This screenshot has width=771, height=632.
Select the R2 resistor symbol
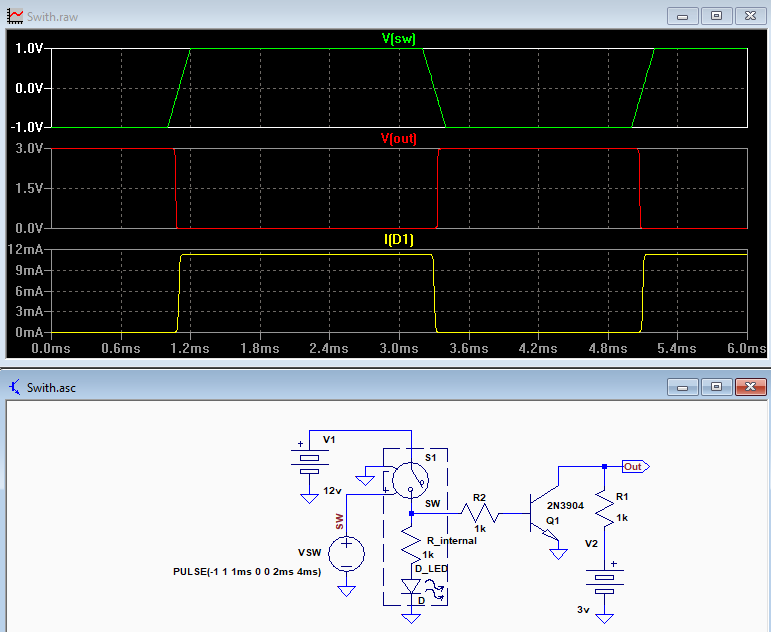(479, 513)
